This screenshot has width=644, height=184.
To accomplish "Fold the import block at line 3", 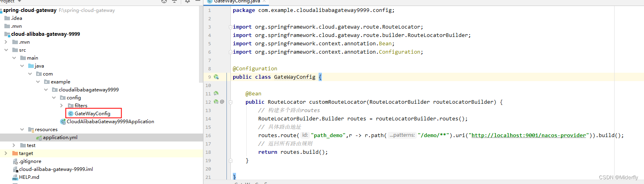I will pos(230,27).
